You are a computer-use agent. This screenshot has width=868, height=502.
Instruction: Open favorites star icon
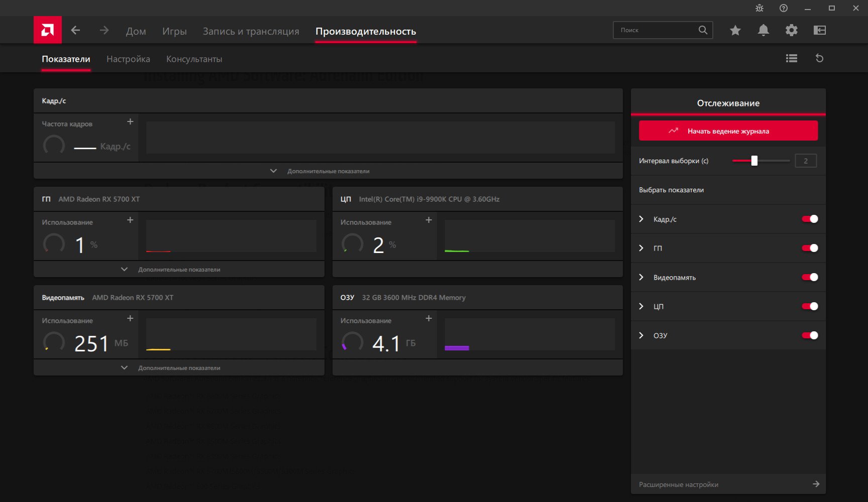click(735, 30)
